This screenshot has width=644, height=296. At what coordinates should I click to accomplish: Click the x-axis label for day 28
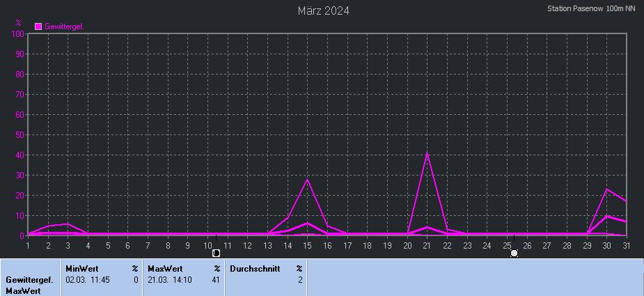click(x=567, y=246)
